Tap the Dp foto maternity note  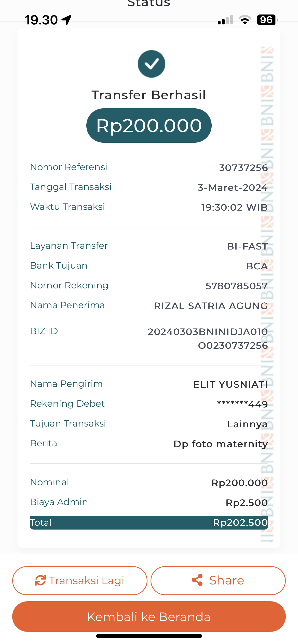(221, 444)
